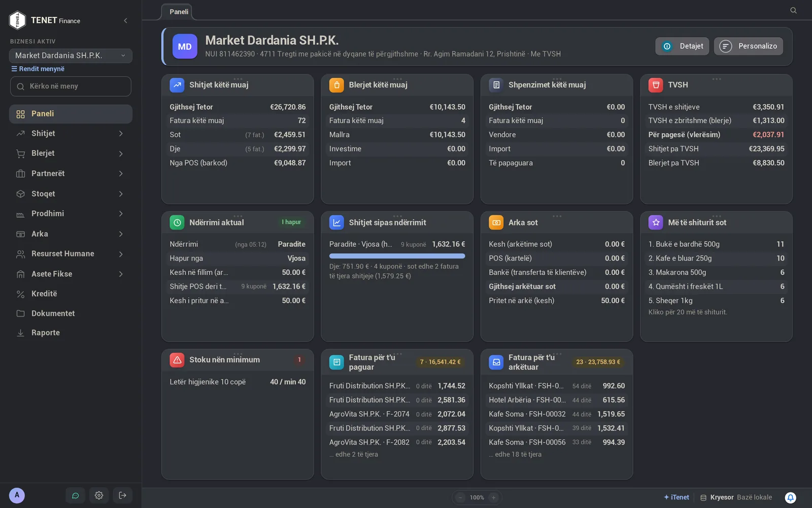
Task: Expand the Prodhimi menu
Action: [71, 214]
